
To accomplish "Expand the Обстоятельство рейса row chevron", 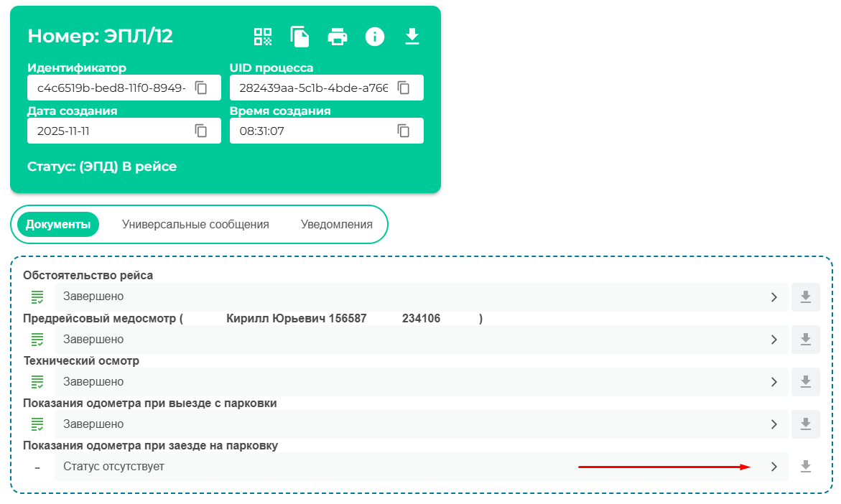I will [x=773, y=297].
